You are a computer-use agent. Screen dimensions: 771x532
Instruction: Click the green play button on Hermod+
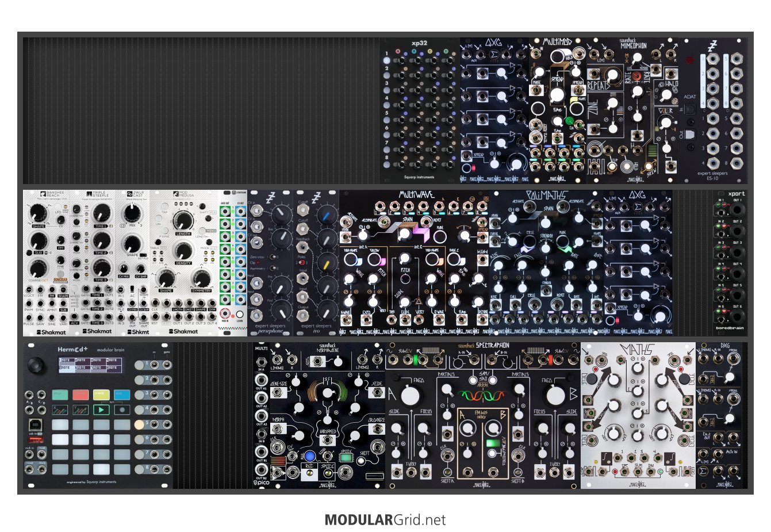pos(101,410)
